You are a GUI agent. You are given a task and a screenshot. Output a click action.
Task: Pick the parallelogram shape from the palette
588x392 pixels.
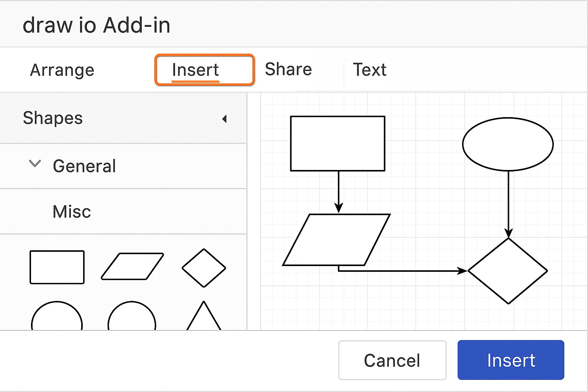point(132,266)
